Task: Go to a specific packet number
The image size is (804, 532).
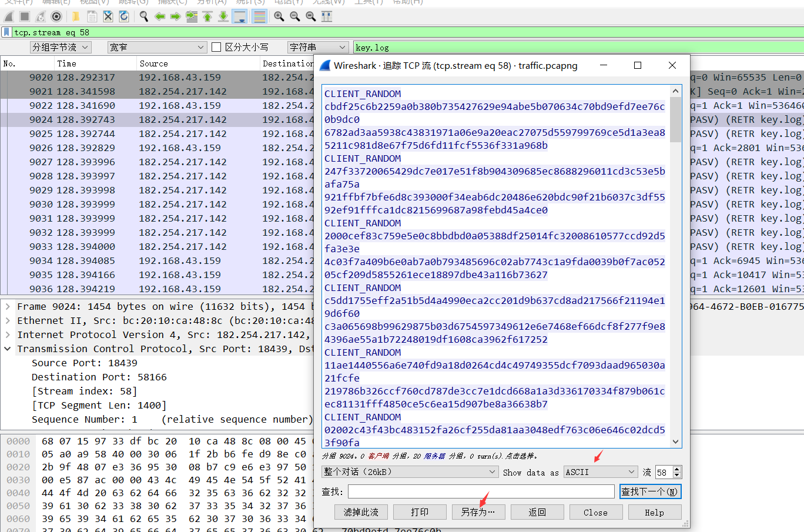Action: coord(192,16)
